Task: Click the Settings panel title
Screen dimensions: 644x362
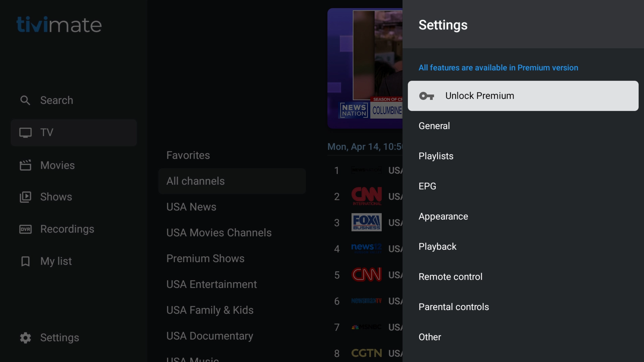Action: tap(443, 25)
